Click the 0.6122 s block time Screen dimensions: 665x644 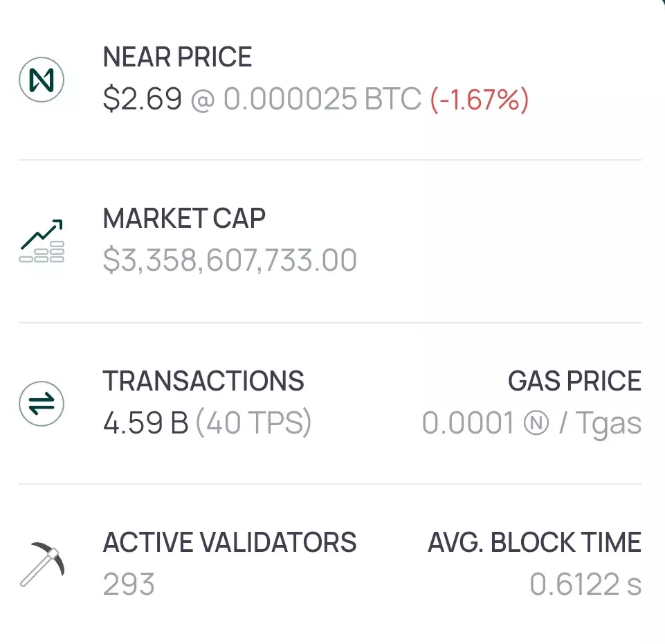tap(585, 584)
